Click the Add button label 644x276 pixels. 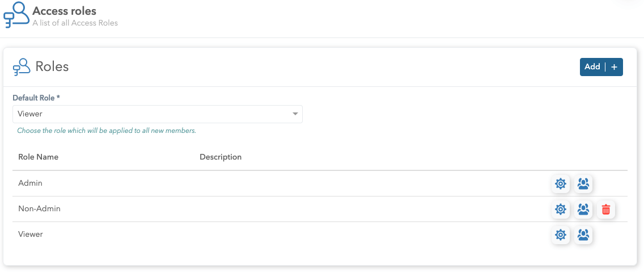[x=592, y=66]
